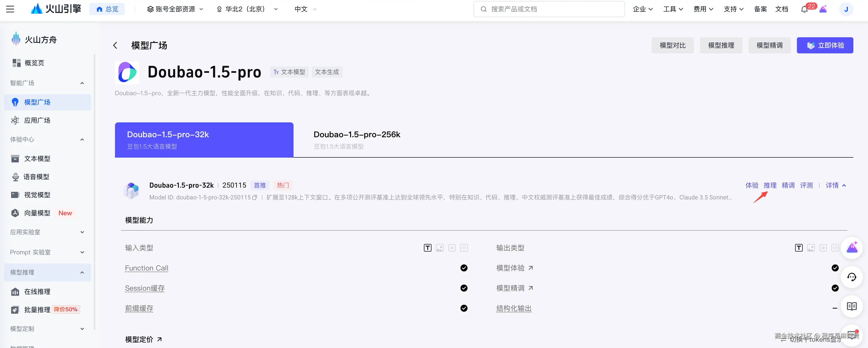Select 语音模型 in the sidebar

coord(37,176)
